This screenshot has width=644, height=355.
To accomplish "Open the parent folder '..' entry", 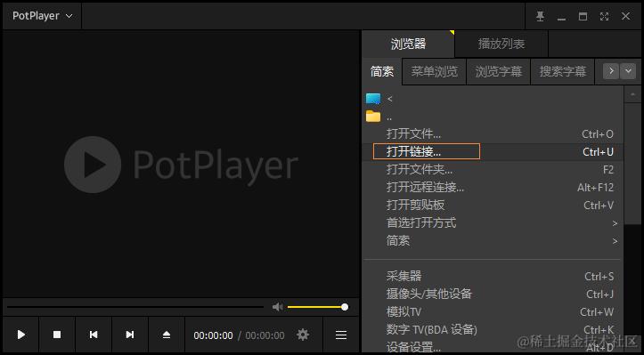I will click(373, 117).
